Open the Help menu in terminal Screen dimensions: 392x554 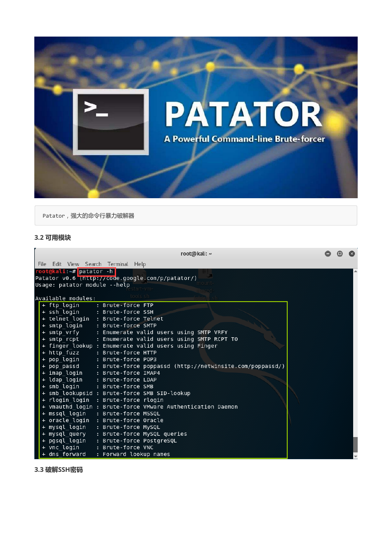click(x=140, y=264)
